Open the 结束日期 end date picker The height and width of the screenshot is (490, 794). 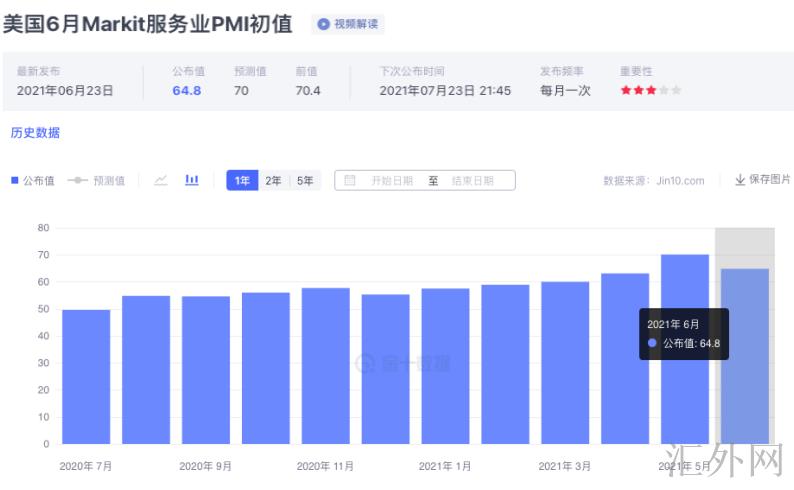coord(472,181)
